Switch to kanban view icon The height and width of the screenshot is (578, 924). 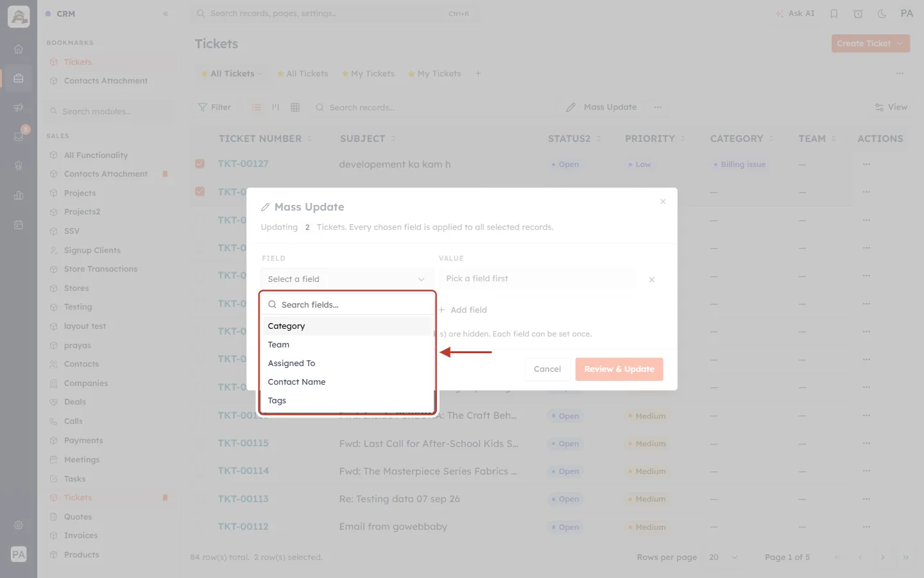click(x=276, y=107)
